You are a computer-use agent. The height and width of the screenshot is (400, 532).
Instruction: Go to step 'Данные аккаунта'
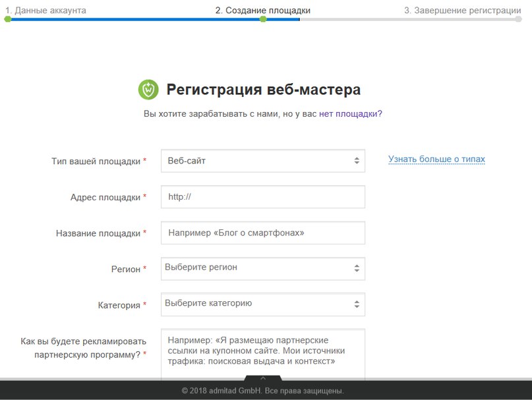pos(45,11)
